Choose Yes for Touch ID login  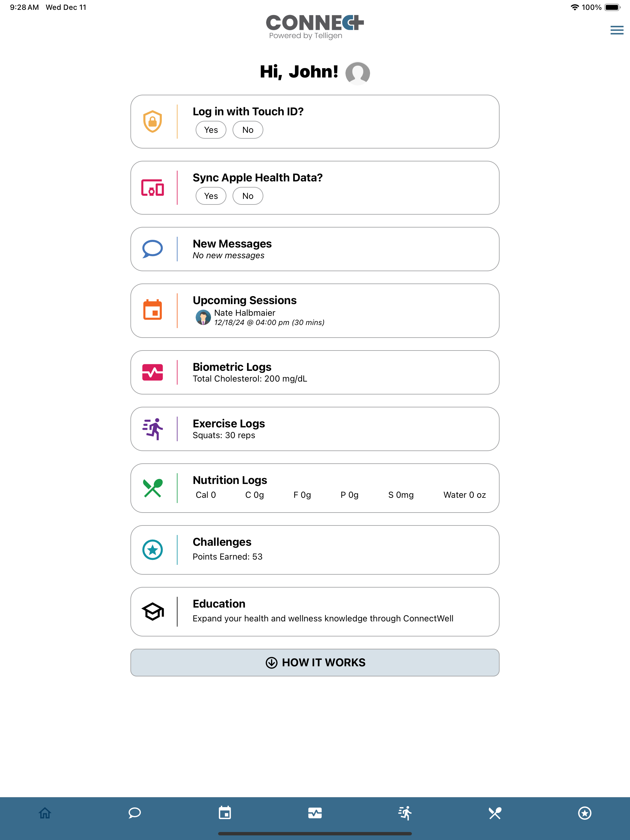click(211, 130)
